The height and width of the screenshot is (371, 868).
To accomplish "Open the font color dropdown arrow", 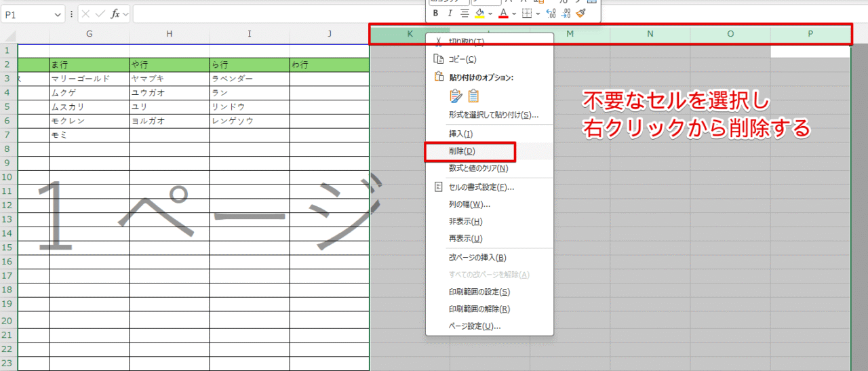I will click(x=514, y=13).
